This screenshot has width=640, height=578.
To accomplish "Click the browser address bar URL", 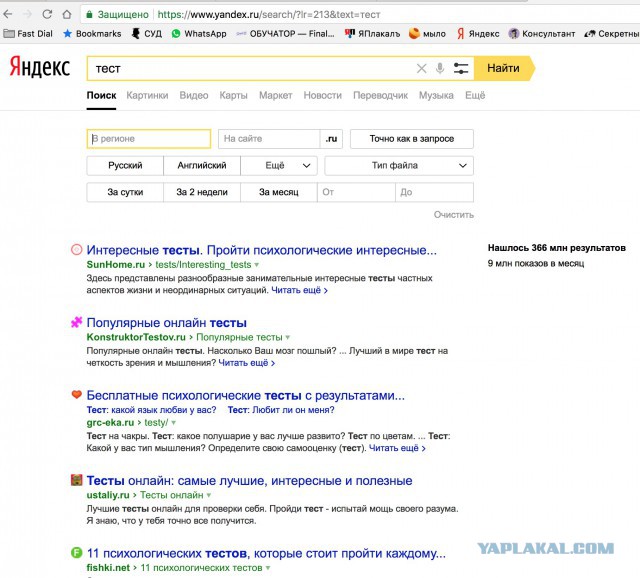I will [269, 15].
